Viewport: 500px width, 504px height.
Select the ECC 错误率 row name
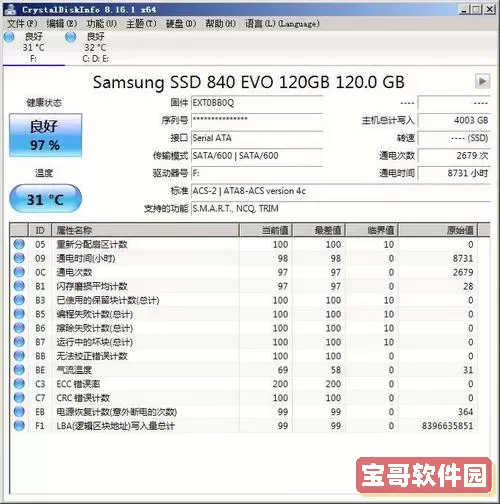click(x=78, y=384)
